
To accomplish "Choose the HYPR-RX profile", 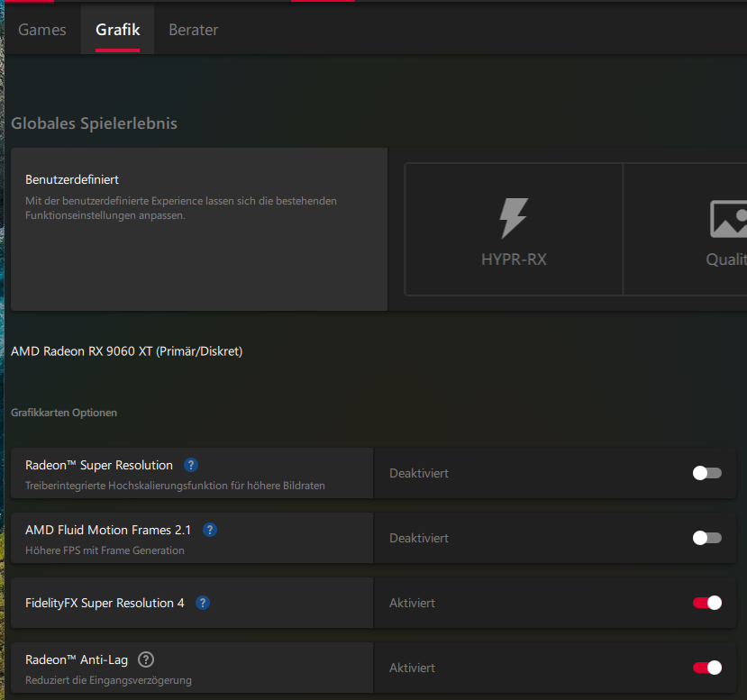I will pyautogui.click(x=514, y=229).
